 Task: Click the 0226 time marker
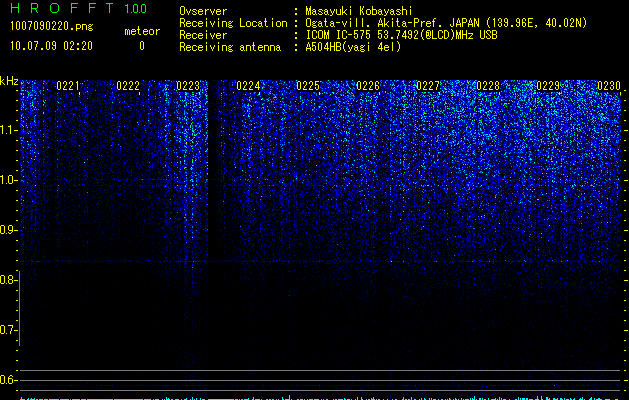368,86
